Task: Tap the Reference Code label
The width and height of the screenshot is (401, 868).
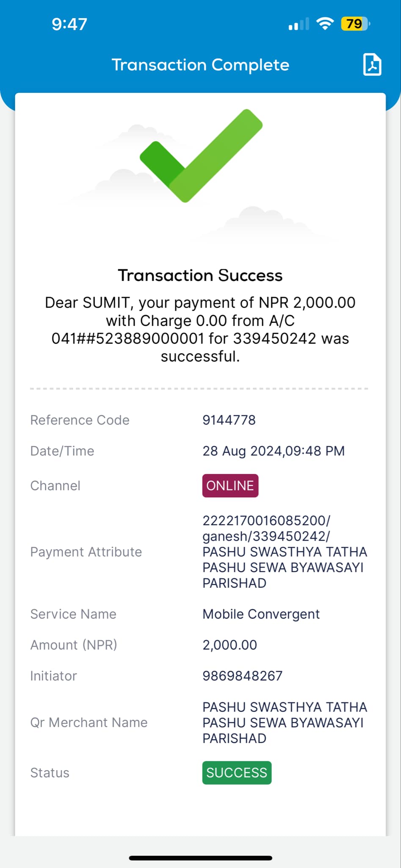Action: (x=80, y=420)
